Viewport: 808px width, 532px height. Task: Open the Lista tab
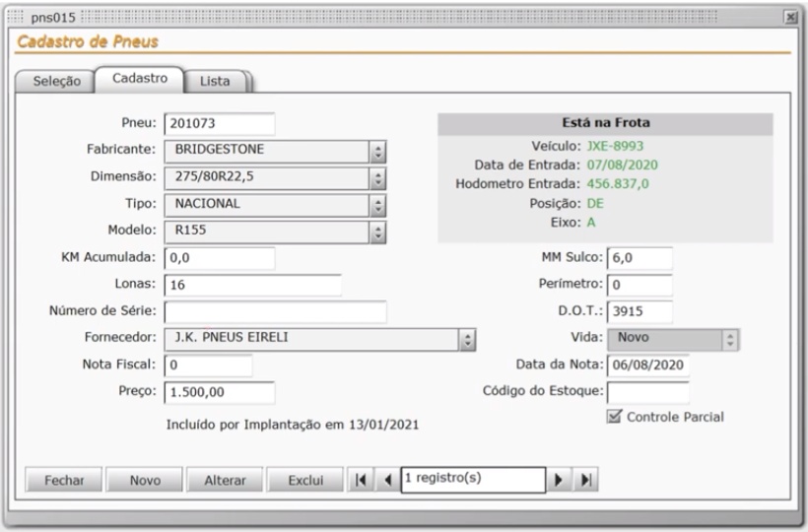[215, 82]
